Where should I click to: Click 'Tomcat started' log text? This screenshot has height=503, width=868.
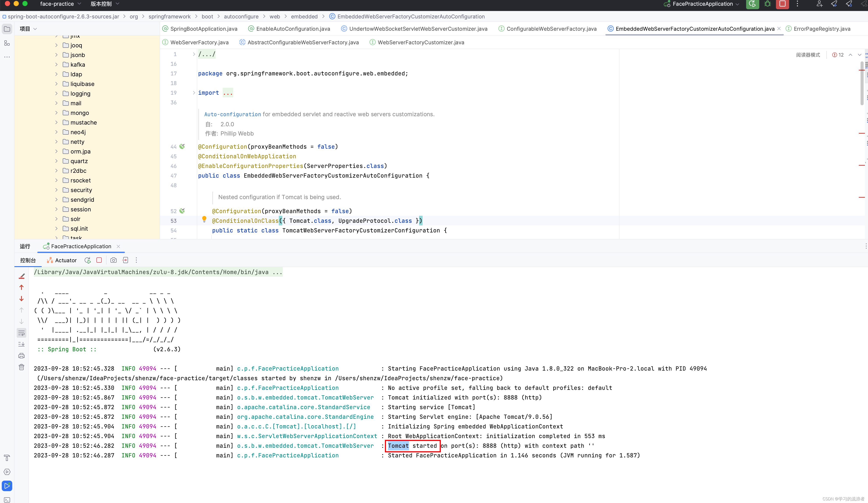pyautogui.click(x=412, y=446)
